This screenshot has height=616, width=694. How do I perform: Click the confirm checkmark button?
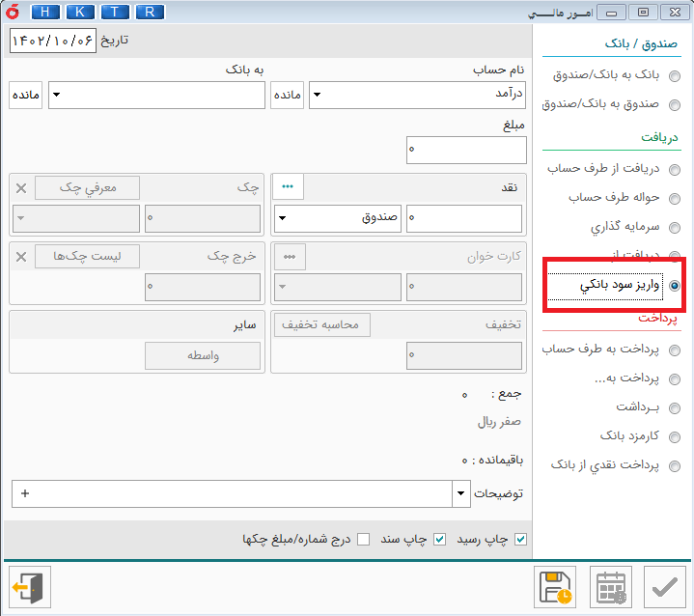tap(665, 587)
